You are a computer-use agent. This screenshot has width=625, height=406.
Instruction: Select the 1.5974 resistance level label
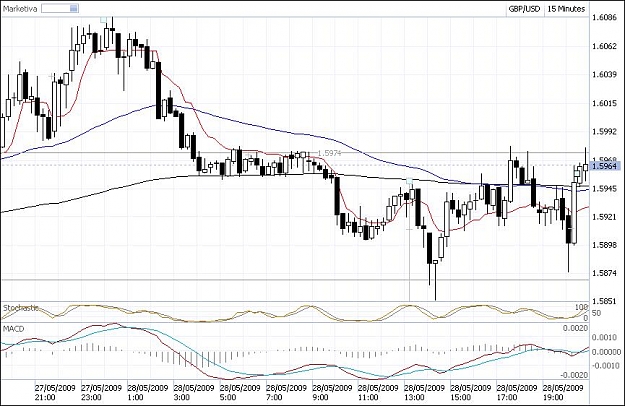pos(329,153)
